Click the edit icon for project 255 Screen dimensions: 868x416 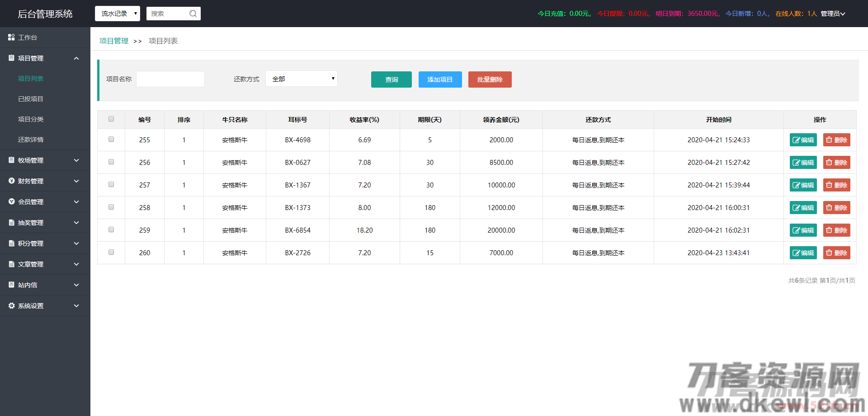click(x=797, y=140)
